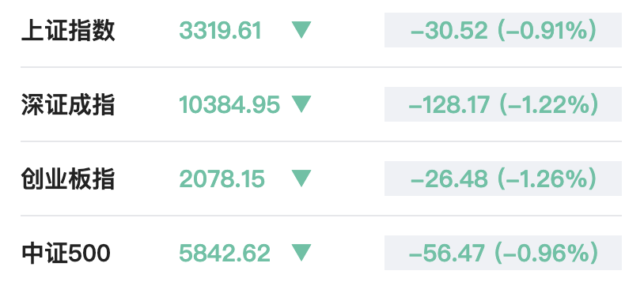The width and height of the screenshot is (644, 297).
Task: Open the 上证指数 index row
Action: [x=321, y=30]
